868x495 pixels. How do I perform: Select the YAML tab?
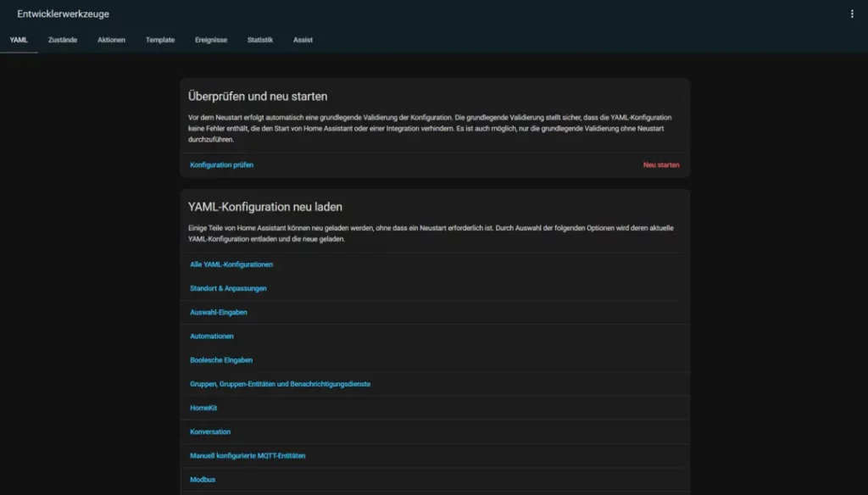pyautogui.click(x=19, y=39)
